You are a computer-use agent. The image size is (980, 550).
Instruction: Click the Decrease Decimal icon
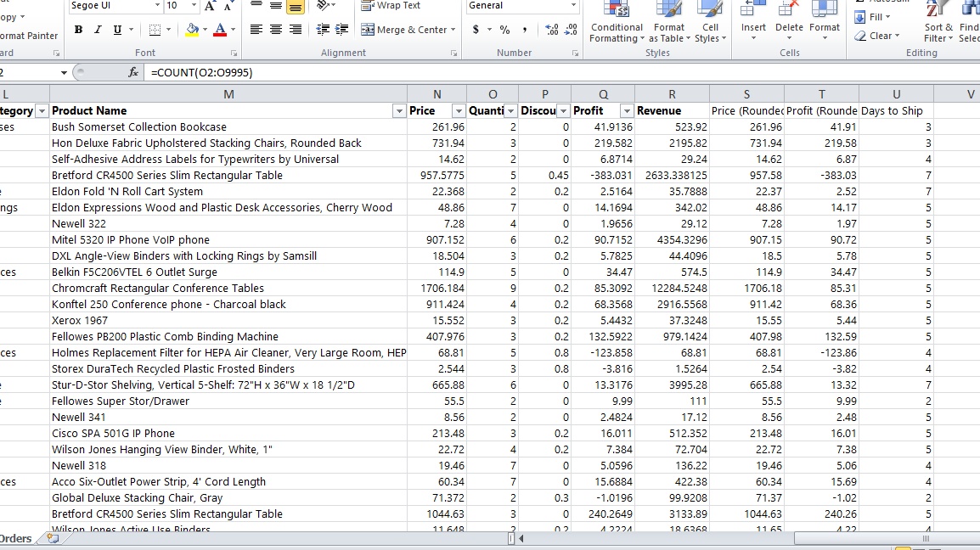point(571,30)
